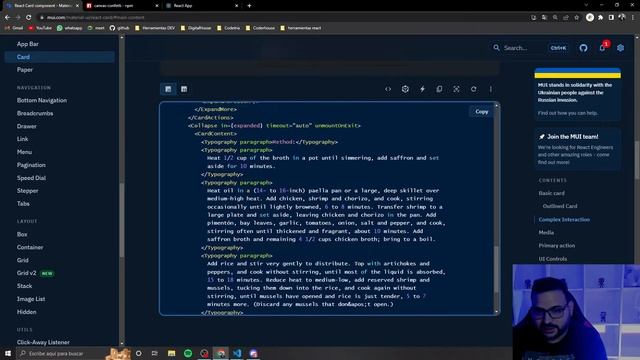Open browser extensions puzzle icon

(x=600, y=18)
